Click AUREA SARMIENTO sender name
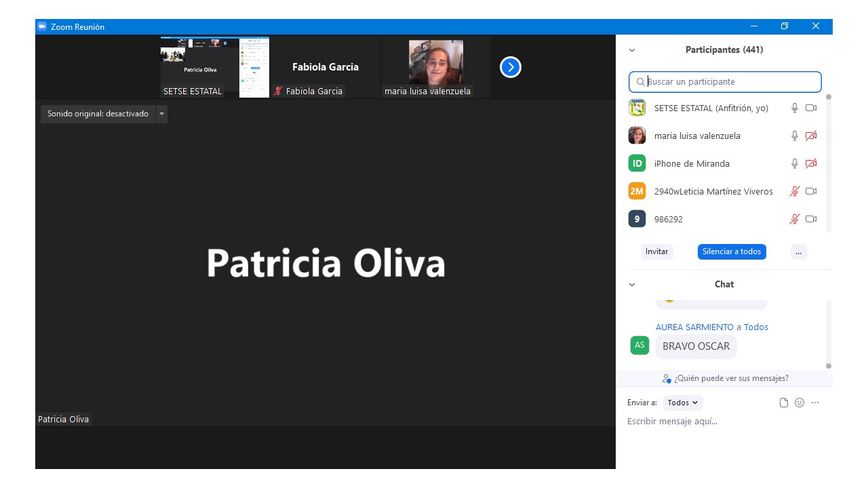 (x=694, y=327)
